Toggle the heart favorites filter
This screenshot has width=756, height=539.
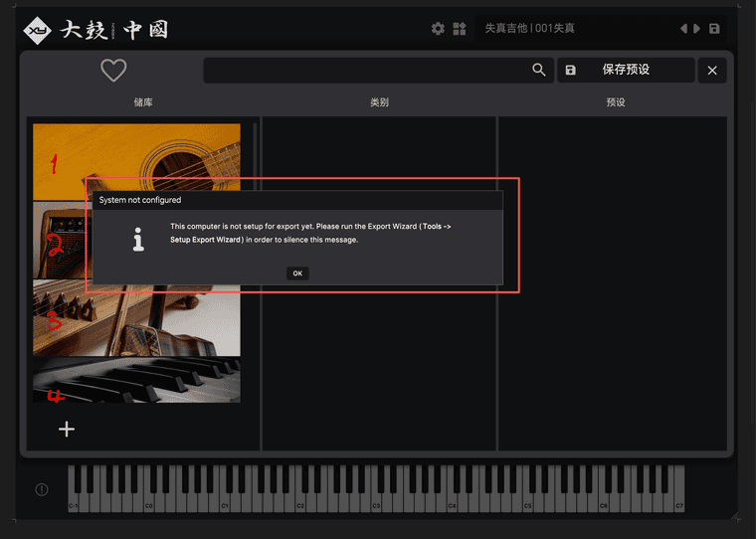click(x=113, y=71)
